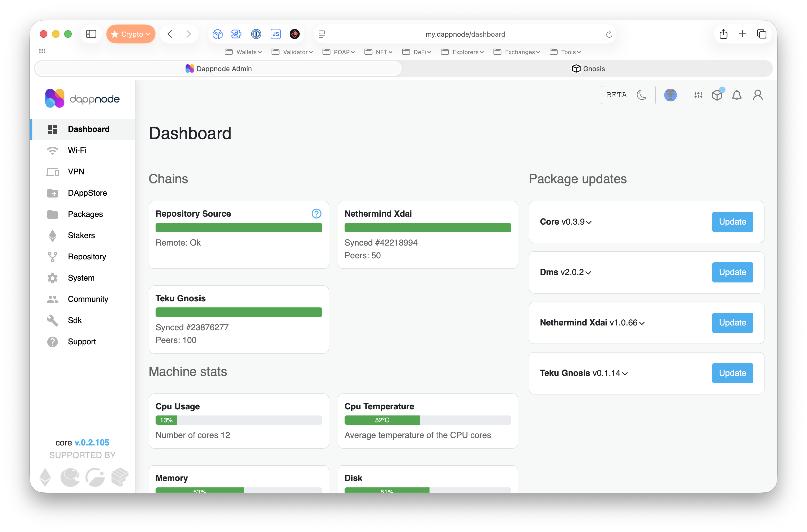Click the Teku Gnosis chain card
807x532 pixels.
[238, 319]
